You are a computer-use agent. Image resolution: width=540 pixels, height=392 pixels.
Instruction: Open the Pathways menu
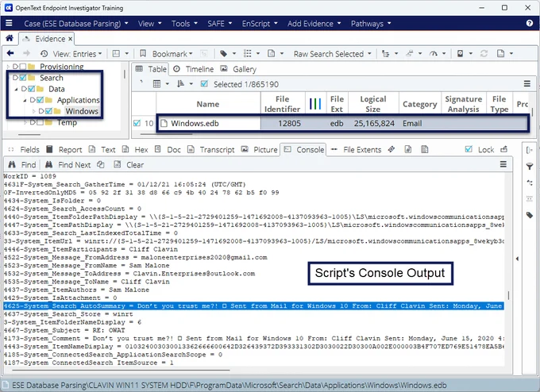(371, 23)
